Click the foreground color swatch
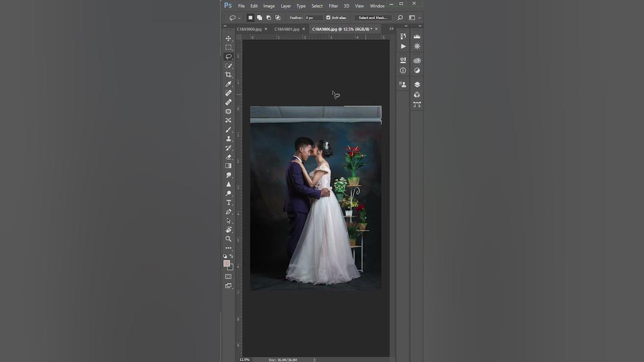 coord(226,263)
